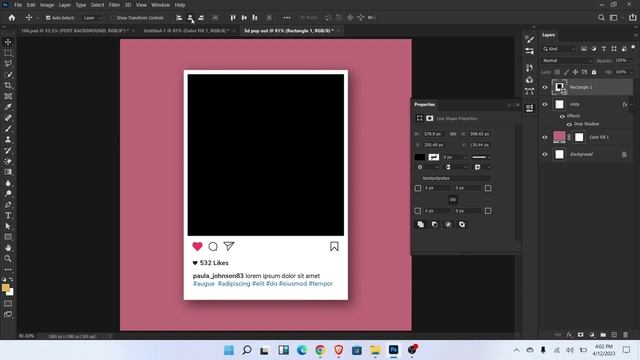Screen dimensions: 640x360
Task: Open the Opacity value dropdown
Action: tap(631, 60)
